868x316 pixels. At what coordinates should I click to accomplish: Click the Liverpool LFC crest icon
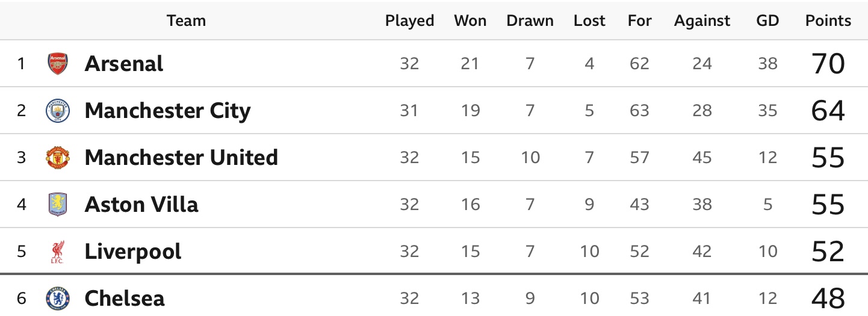58,252
